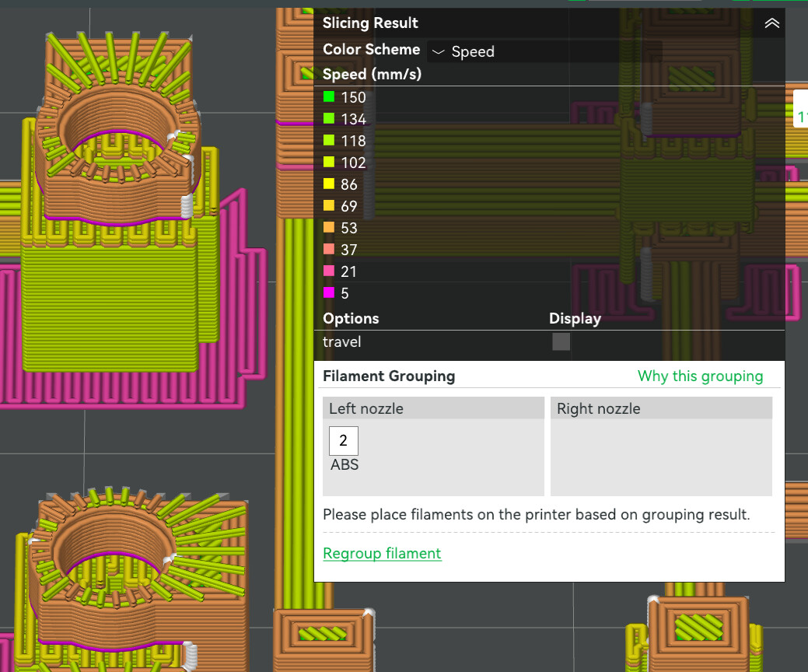Screen dimensions: 808x672
Task: Click the Speed dropdown chevron
Action: [x=438, y=51]
